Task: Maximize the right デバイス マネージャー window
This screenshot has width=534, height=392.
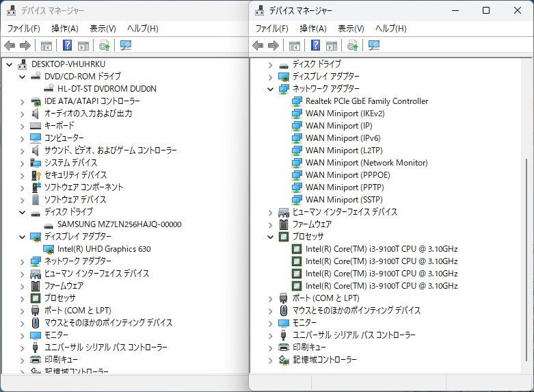Action: pos(486,10)
